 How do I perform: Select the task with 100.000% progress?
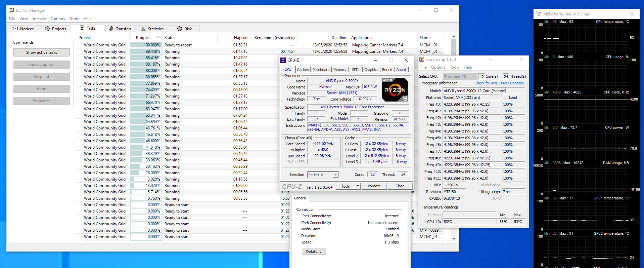(264, 45)
